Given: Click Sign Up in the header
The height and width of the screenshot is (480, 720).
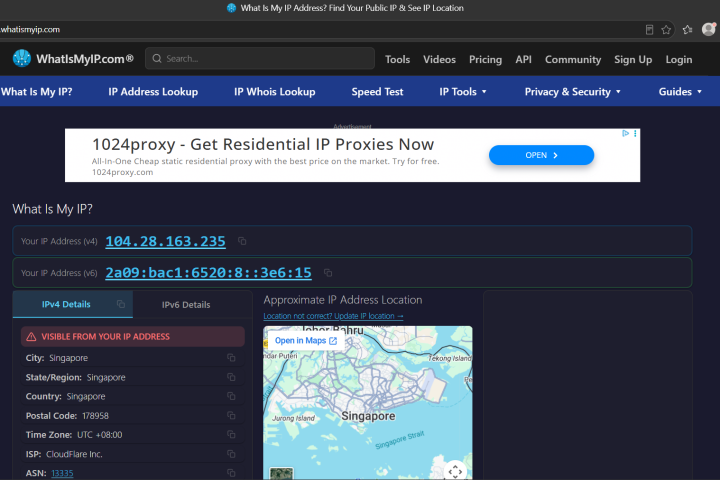Looking at the screenshot, I should click(x=633, y=60).
